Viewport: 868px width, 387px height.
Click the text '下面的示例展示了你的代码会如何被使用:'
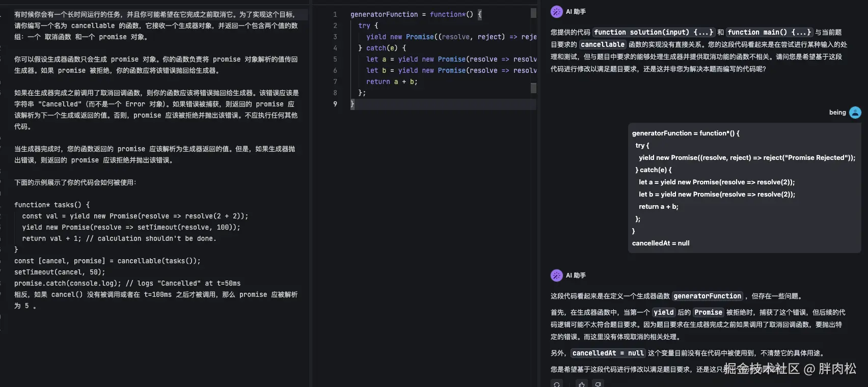tap(75, 182)
